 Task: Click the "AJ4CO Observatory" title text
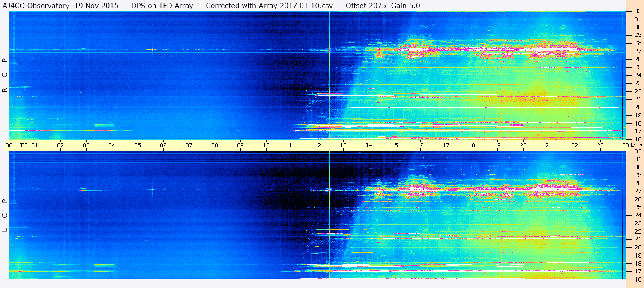point(36,6)
